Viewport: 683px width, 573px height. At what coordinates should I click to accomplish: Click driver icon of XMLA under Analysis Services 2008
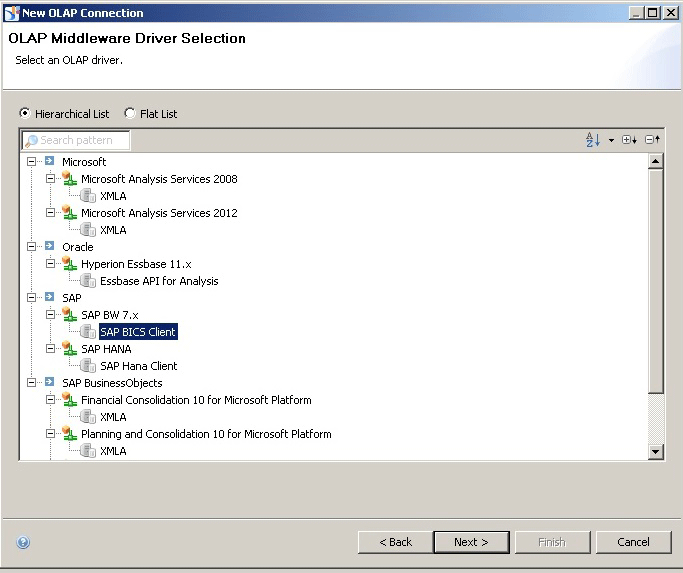click(x=88, y=196)
